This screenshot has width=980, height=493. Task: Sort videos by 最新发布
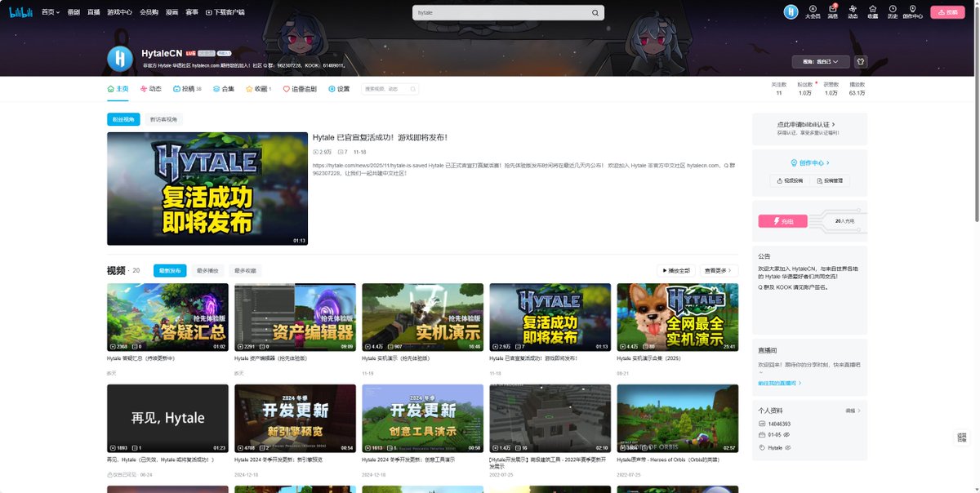[170, 270]
